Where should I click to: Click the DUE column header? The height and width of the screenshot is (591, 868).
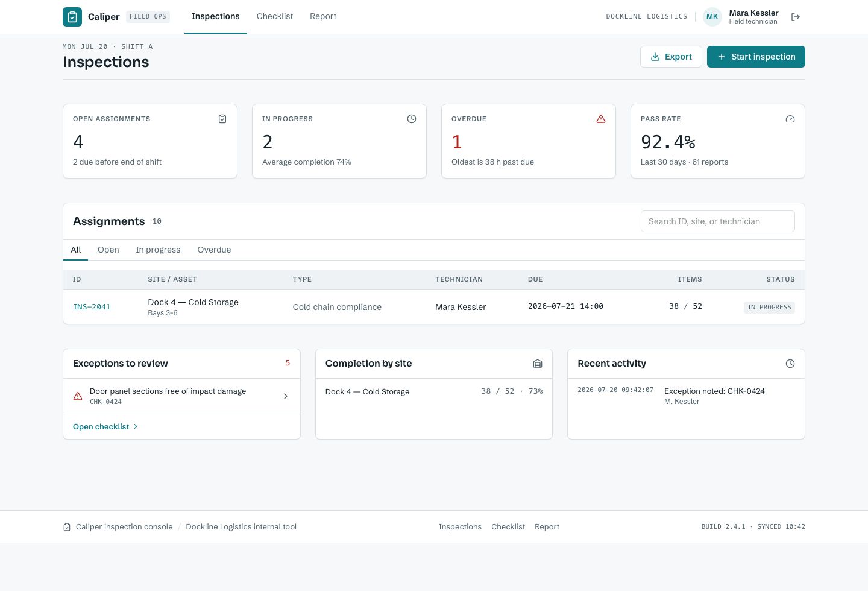(535, 279)
